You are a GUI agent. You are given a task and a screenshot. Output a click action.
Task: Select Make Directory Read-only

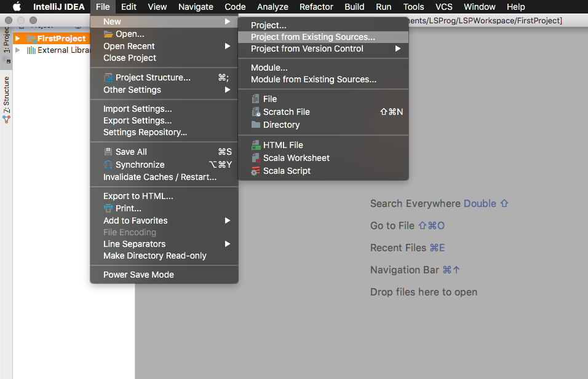click(164, 256)
